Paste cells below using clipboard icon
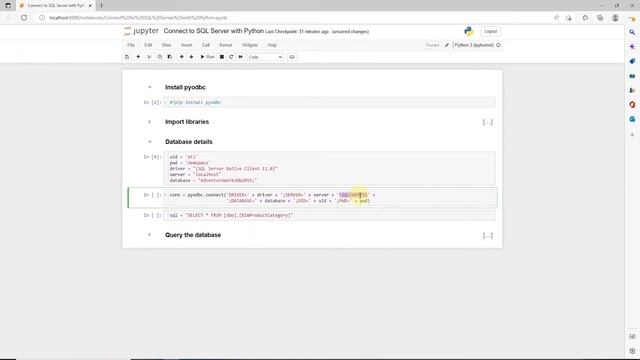 (x=170, y=57)
